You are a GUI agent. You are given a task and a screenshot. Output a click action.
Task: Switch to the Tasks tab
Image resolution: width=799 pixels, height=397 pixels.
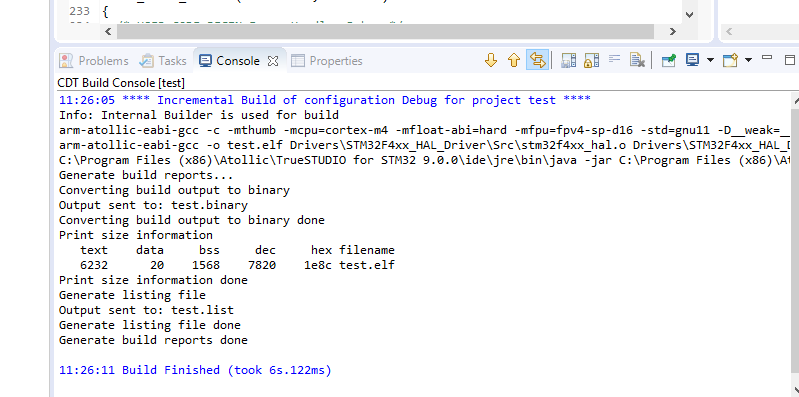(x=163, y=61)
